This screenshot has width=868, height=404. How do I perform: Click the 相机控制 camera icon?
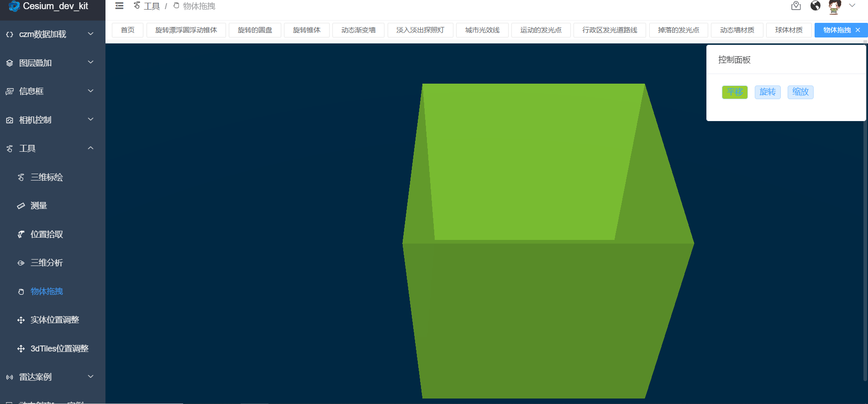click(x=10, y=120)
